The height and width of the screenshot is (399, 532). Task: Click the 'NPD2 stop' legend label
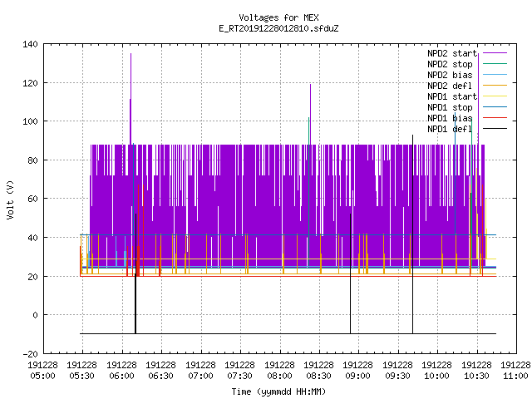pyautogui.click(x=450, y=64)
